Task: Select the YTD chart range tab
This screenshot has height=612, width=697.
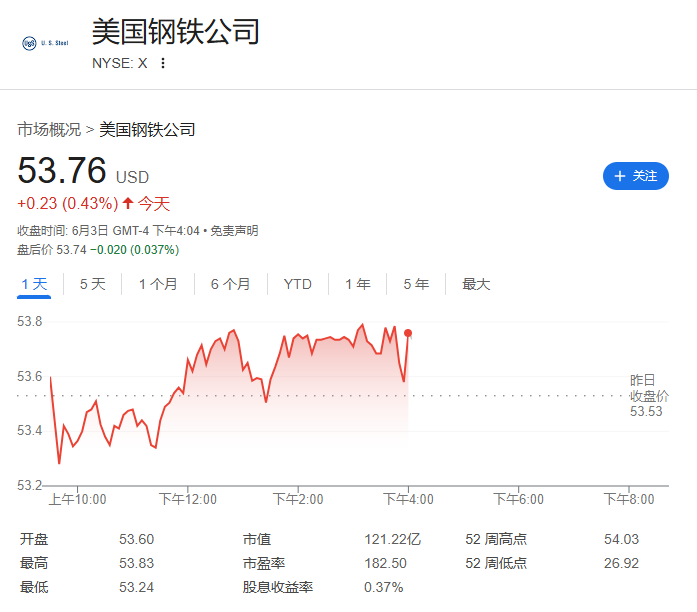Action: [297, 284]
